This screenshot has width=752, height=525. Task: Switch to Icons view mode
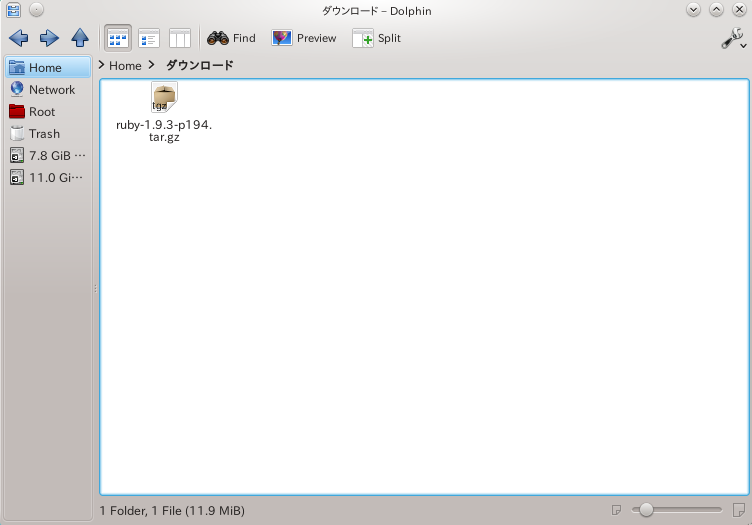[118, 38]
